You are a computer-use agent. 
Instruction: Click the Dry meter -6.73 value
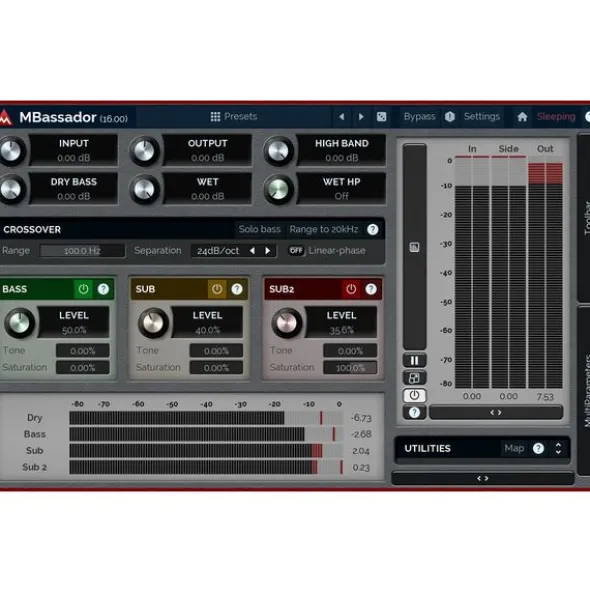(x=361, y=418)
